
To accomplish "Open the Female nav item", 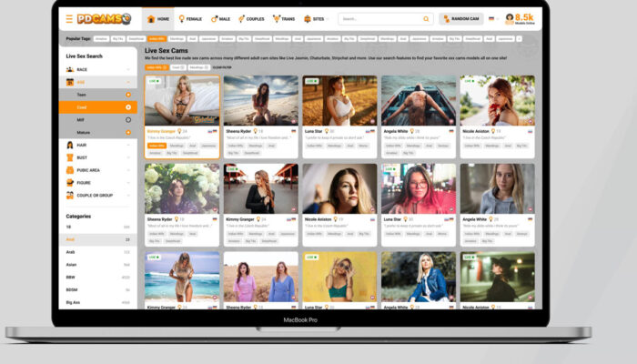I will point(190,19).
